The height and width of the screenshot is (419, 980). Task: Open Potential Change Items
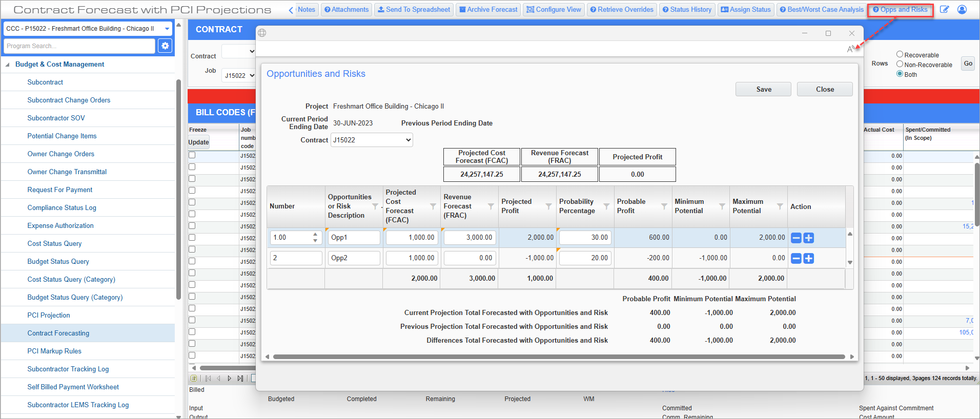[62, 136]
